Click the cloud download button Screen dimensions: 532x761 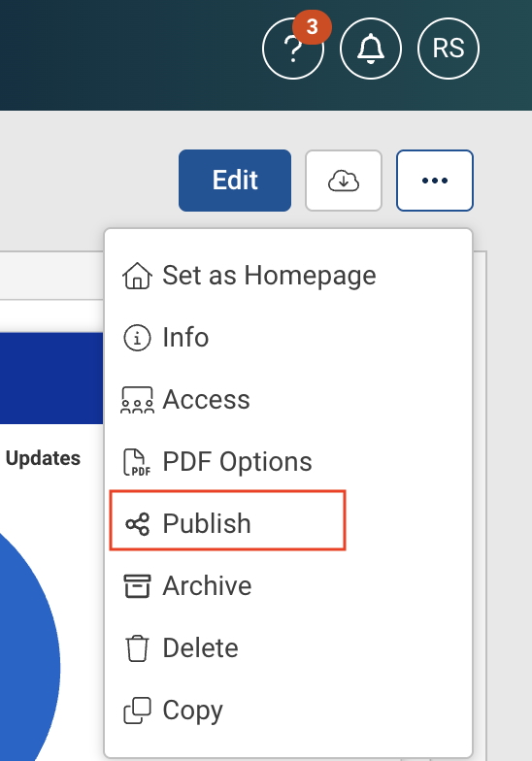pos(344,181)
